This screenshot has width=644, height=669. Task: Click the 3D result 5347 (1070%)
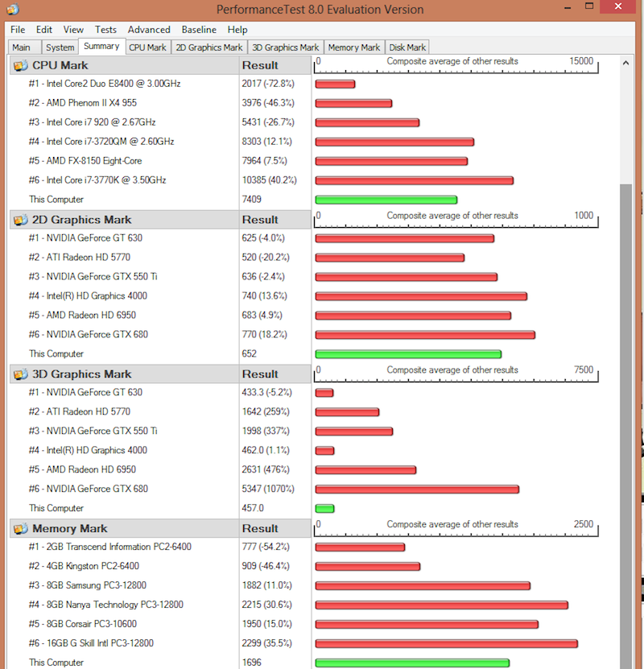click(x=268, y=489)
